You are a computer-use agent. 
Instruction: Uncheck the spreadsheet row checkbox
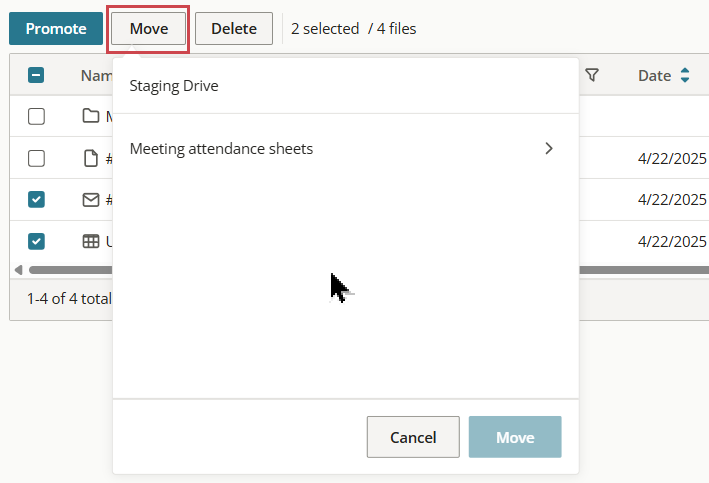click(36, 242)
